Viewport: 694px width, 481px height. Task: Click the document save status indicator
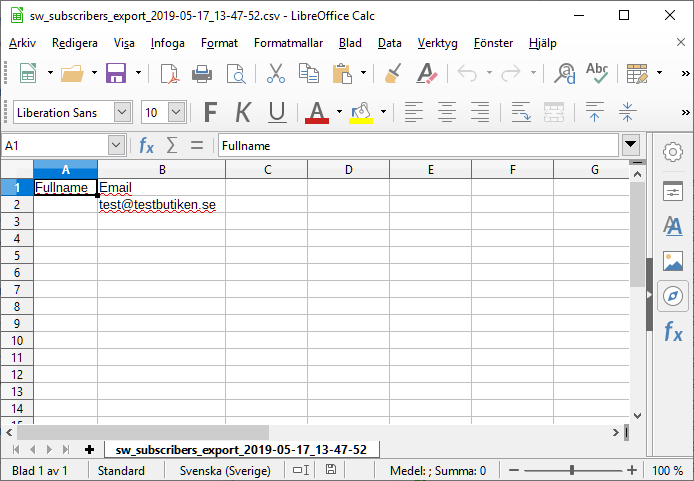point(331,469)
